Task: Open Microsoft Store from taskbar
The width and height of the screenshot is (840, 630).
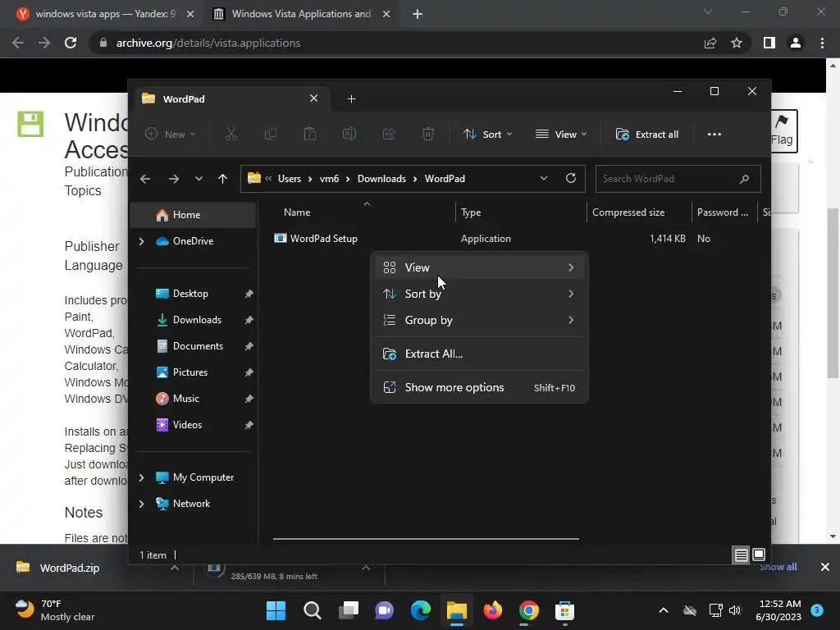Action: [564, 610]
